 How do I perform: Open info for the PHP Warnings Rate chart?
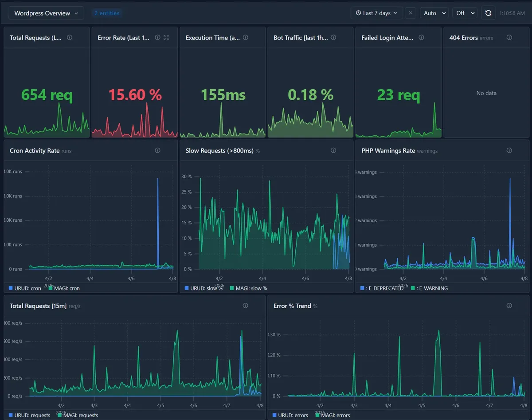pyautogui.click(x=510, y=150)
